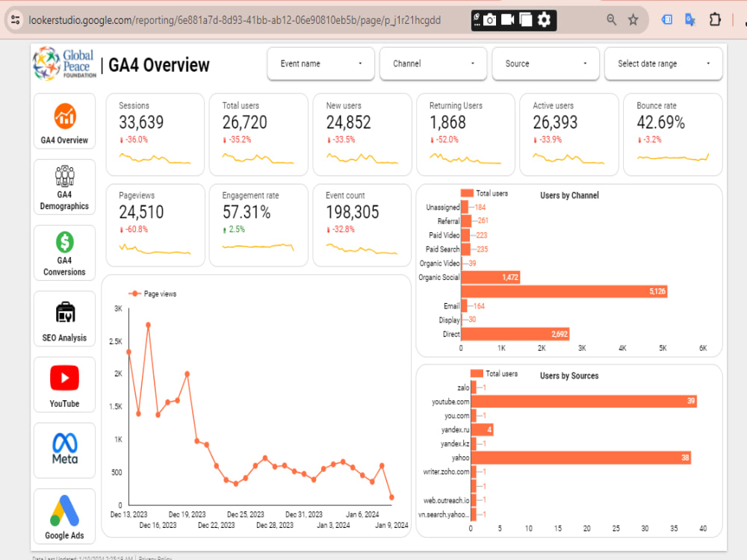Expand the Event name dropdown
Screen dimensions: 747x560
[x=320, y=63]
